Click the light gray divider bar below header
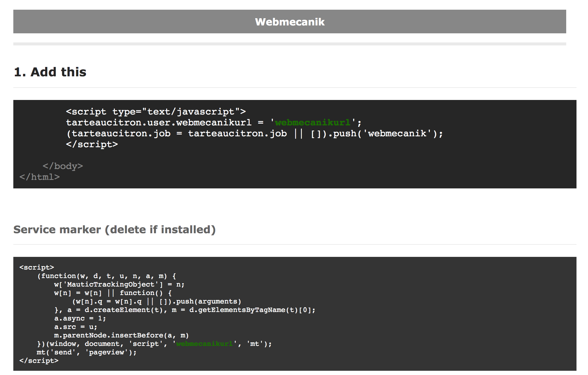 click(289, 44)
